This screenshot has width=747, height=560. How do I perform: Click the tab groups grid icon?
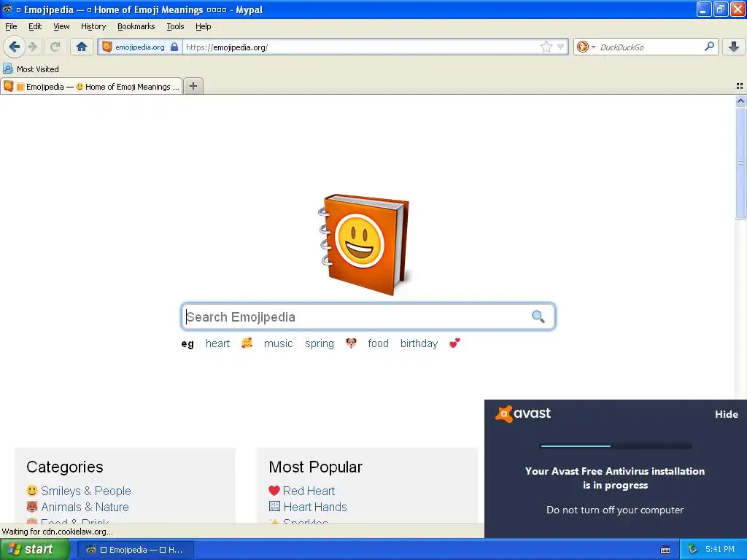740,86
